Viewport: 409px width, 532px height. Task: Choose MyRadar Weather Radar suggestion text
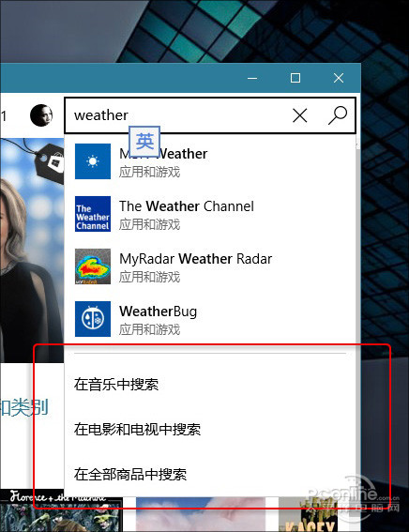[x=196, y=259]
